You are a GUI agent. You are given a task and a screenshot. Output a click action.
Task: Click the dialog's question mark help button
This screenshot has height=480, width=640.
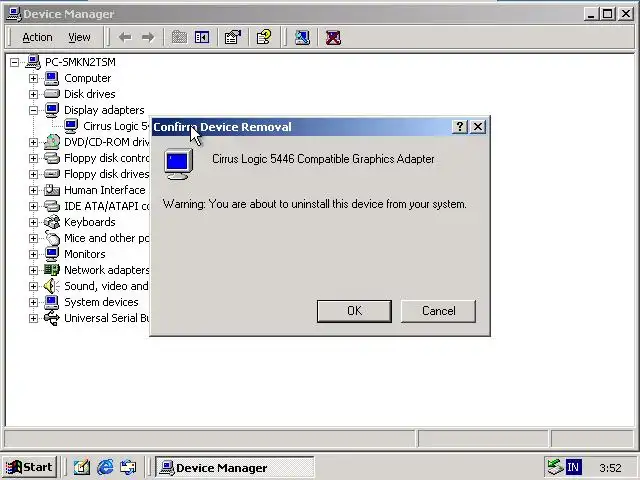coord(460,127)
